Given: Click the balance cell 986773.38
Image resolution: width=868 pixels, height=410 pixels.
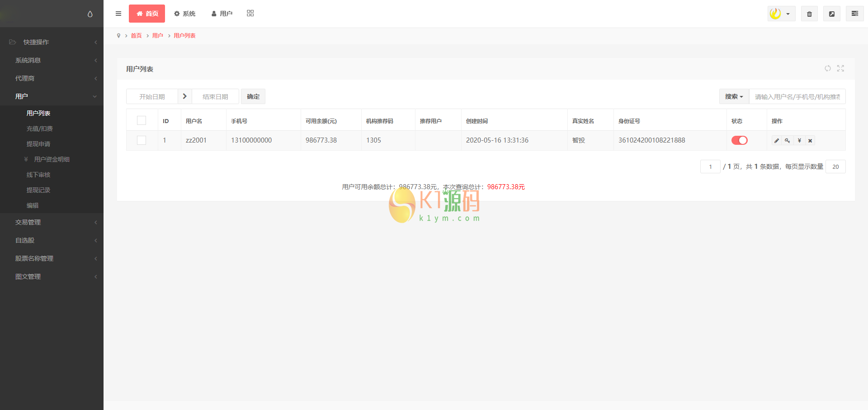Looking at the screenshot, I should pos(321,140).
